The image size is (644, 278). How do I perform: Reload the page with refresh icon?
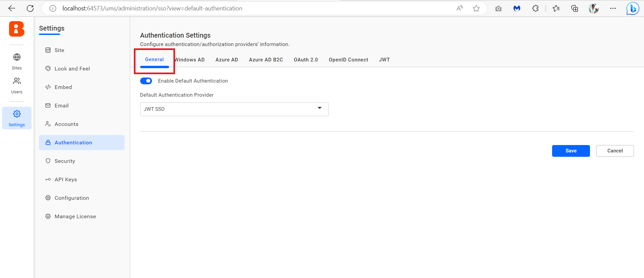(x=30, y=8)
